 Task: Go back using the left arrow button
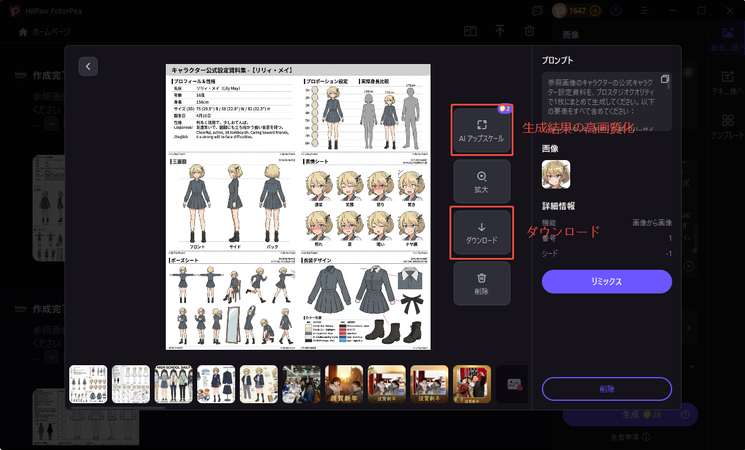coord(88,67)
